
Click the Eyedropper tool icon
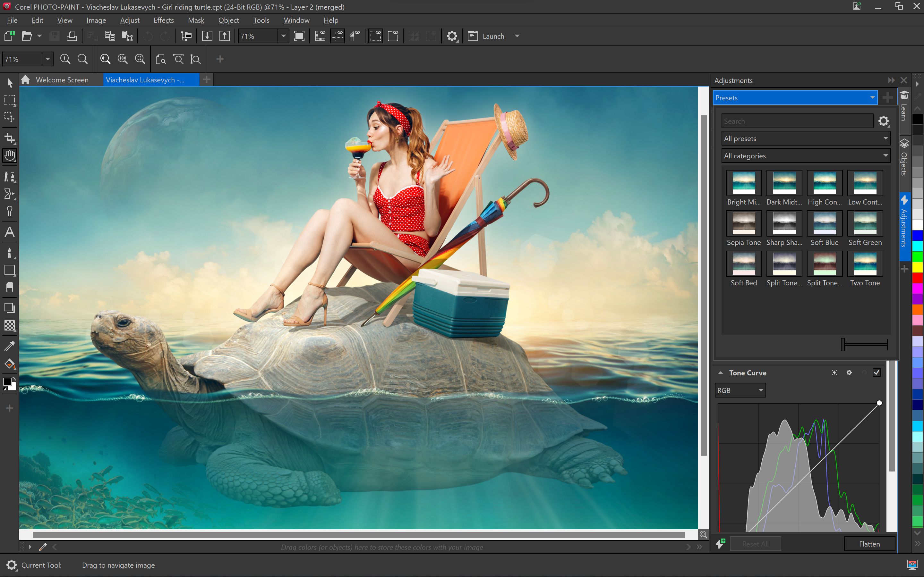[9, 345]
